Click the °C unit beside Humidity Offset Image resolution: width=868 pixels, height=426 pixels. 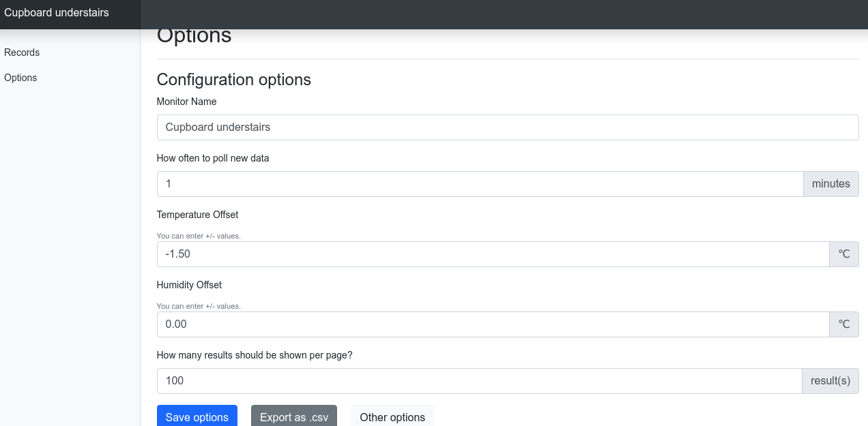[x=843, y=324]
